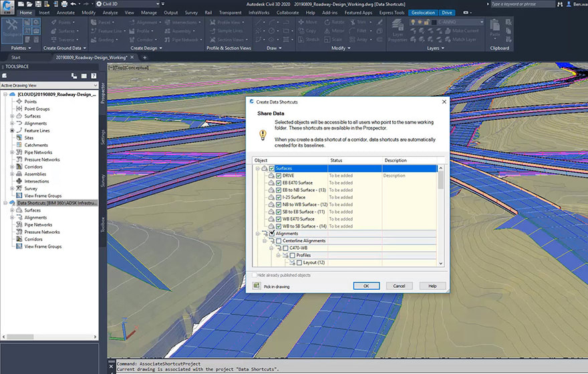
Task: Click the user account icon beside Ben.wa
Action: click(569, 4)
